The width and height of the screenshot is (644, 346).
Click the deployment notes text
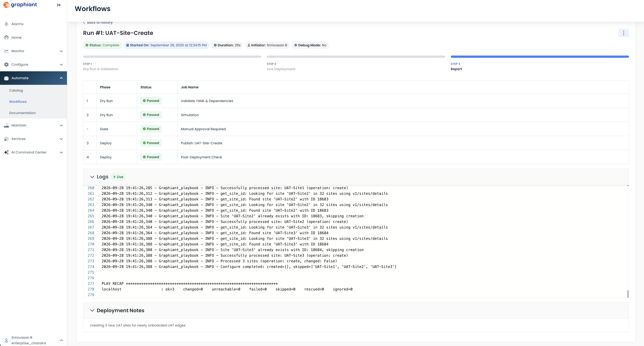(x=137, y=325)
